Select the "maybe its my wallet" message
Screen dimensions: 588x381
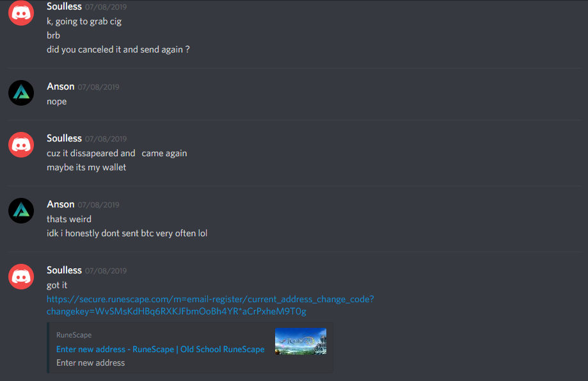86,167
